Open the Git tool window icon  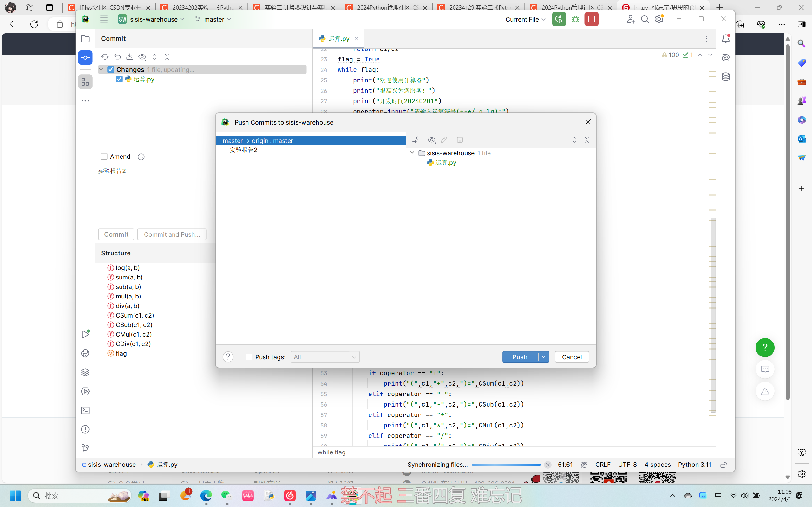85,448
